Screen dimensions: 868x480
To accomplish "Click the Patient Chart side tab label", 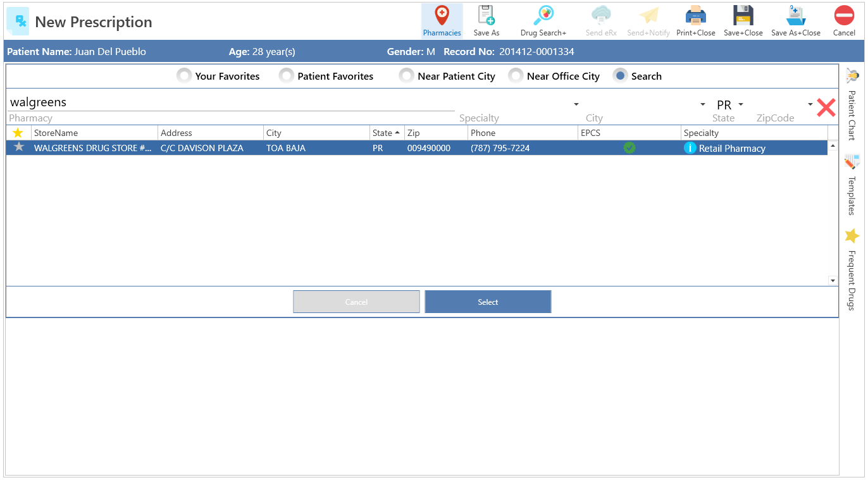I will (x=852, y=115).
